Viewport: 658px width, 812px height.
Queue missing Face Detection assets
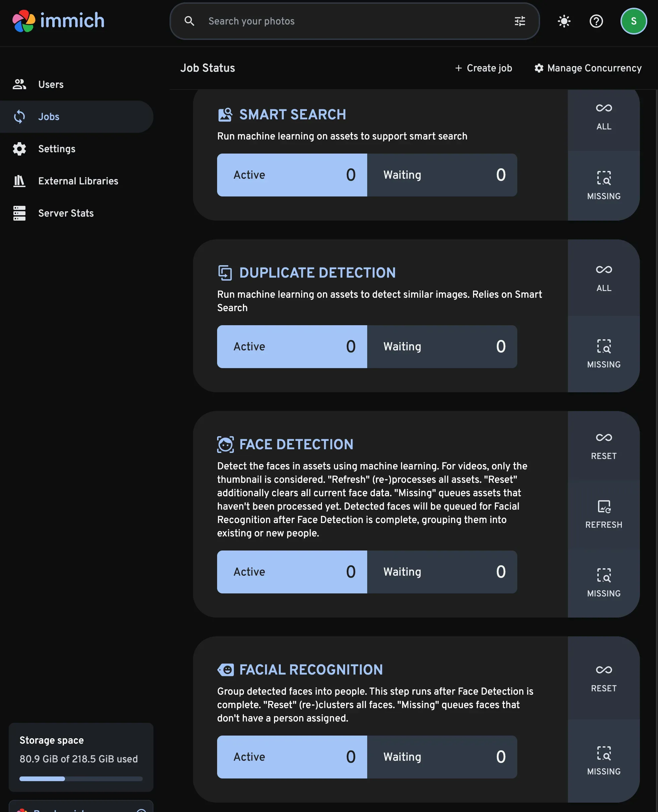click(603, 583)
